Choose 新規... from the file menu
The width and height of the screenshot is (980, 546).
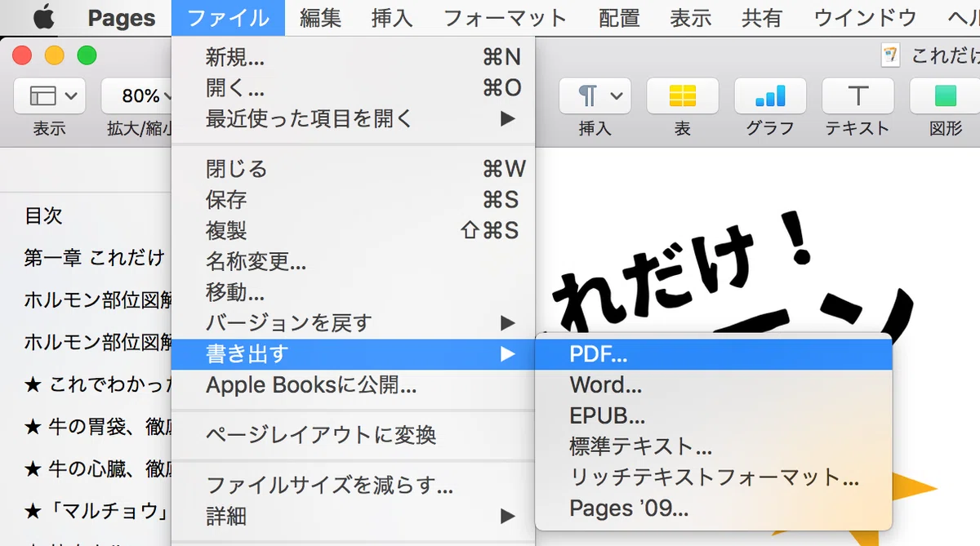point(354,57)
